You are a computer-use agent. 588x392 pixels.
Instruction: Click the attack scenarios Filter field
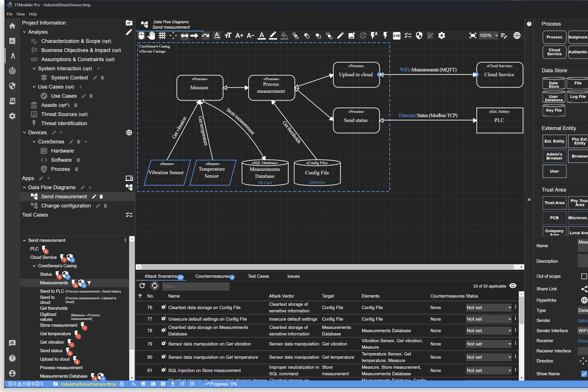click(x=195, y=286)
